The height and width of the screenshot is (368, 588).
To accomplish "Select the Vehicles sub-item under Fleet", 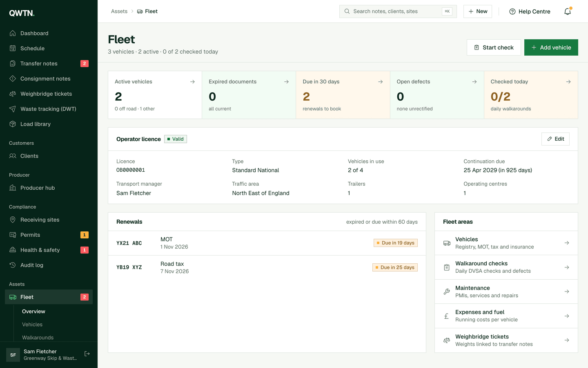I will pyautogui.click(x=32, y=324).
